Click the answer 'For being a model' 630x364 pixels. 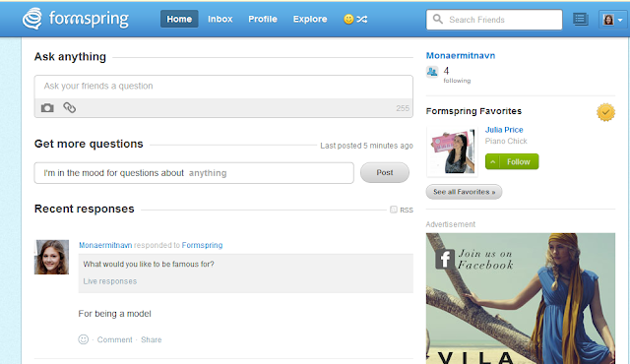114,314
